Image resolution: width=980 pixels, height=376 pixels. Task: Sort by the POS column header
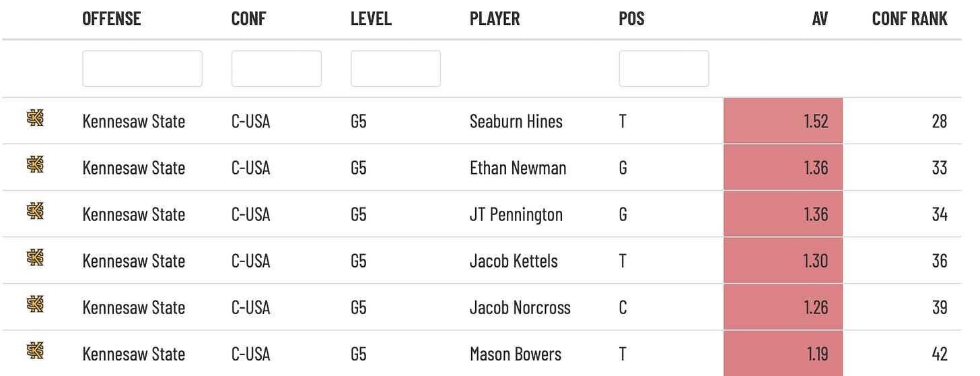(x=631, y=19)
